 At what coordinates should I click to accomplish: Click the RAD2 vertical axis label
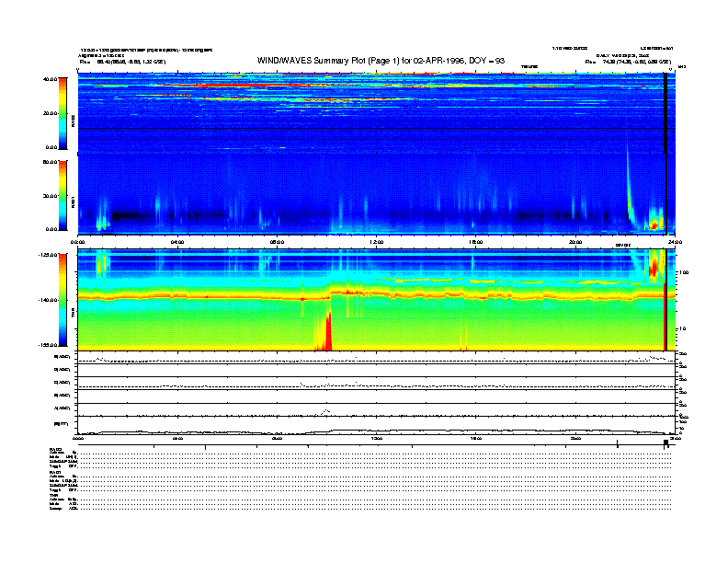pyautogui.click(x=73, y=121)
